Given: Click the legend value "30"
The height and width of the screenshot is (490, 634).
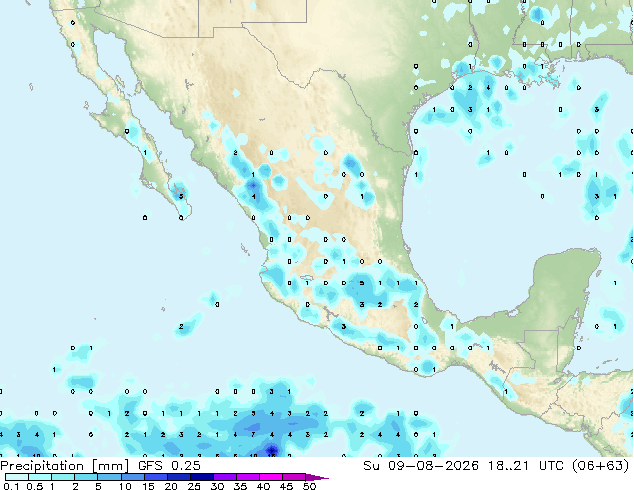Looking at the screenshot, I should (217, 486).
